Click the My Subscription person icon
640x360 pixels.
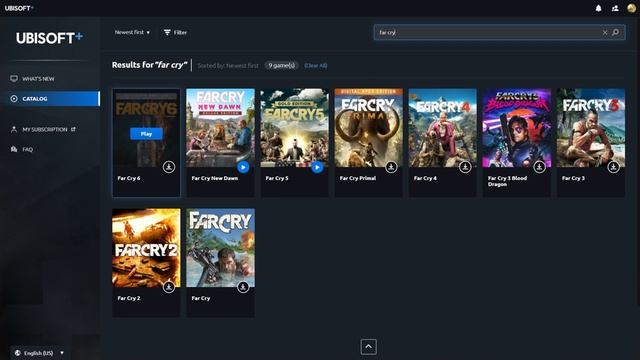[14, 129]
